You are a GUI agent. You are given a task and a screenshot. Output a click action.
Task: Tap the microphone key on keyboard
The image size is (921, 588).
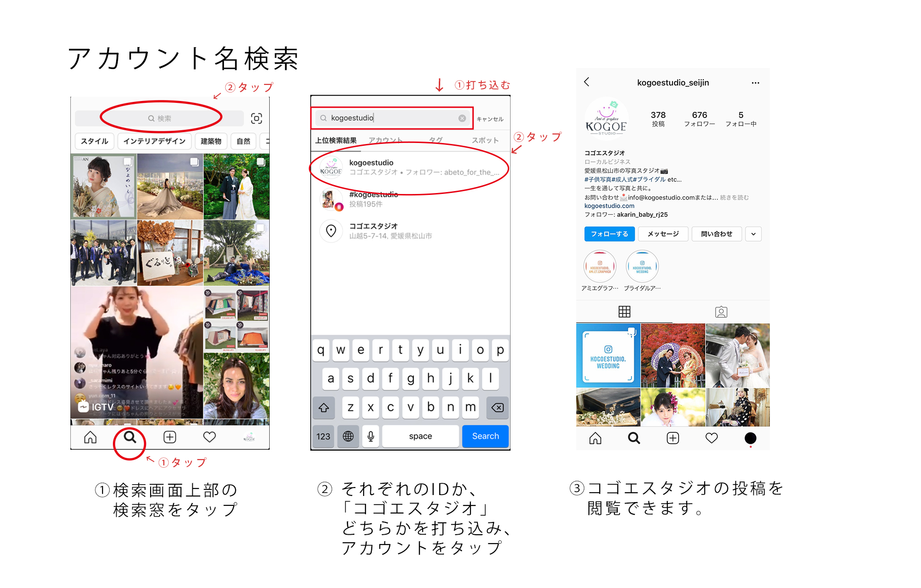pyautogui.click(x=371, y=436)
